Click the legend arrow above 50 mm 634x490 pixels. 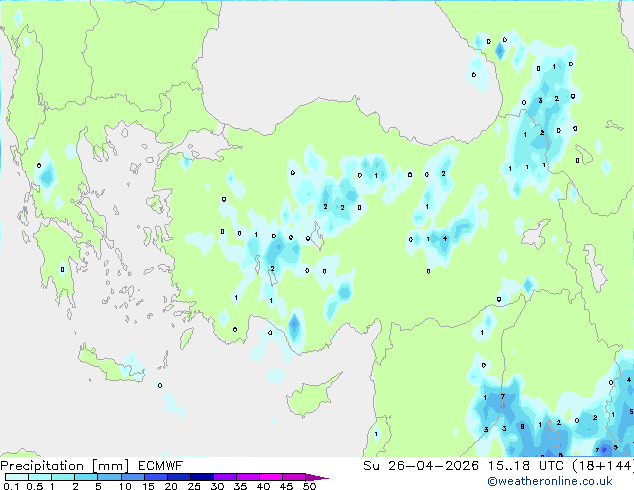coord(317,477)
